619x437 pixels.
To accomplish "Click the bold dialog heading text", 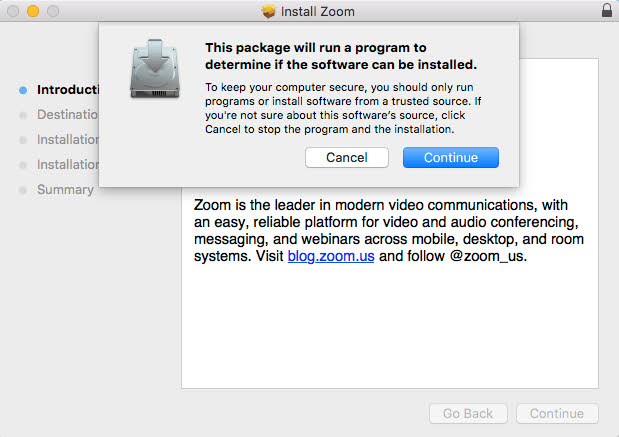I will point(341,56).
